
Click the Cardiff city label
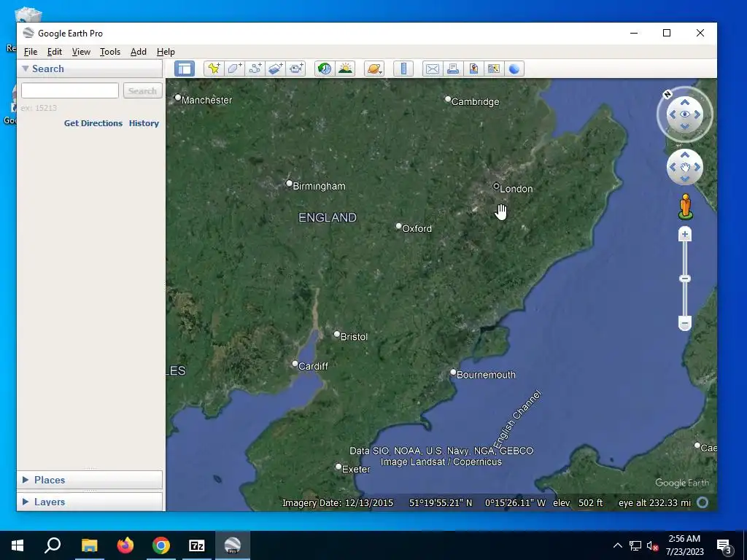[x=313, y=366]
